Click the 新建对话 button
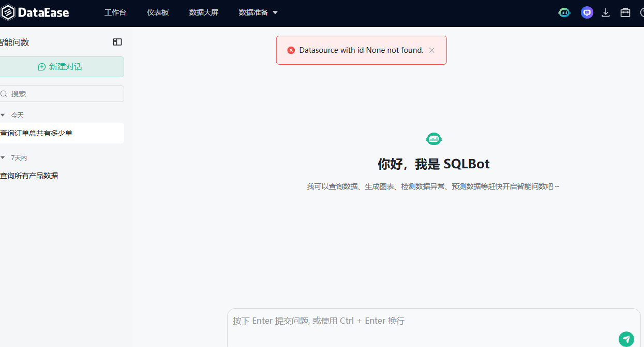Viewport: 644px width, 347px height. click(61, 67)
